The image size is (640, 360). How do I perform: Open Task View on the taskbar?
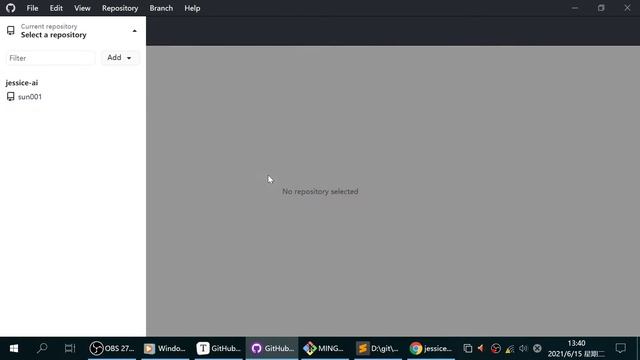[x=70, y=349]
